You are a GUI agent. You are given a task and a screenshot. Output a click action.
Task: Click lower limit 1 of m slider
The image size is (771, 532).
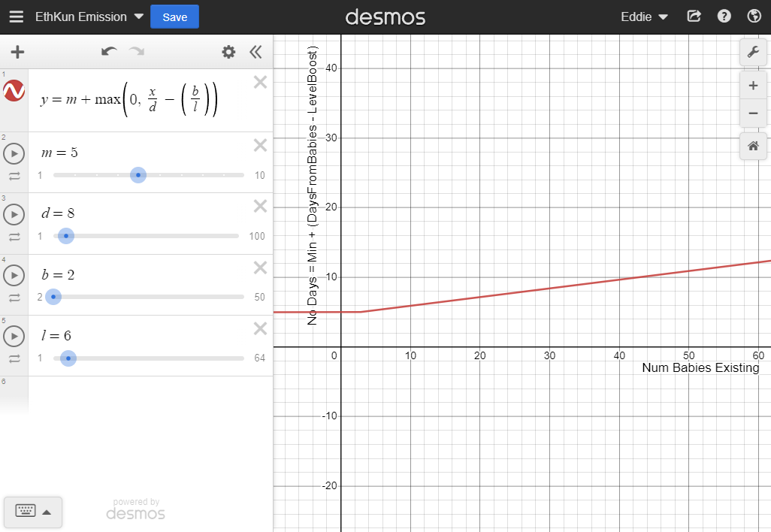click(40, 176)
